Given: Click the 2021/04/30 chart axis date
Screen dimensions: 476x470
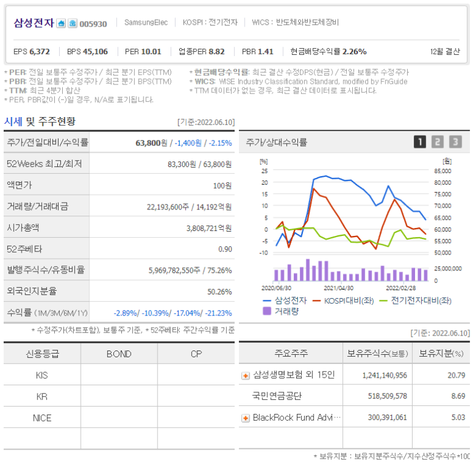Looking at the screenshot, I should tap(339, 288).
